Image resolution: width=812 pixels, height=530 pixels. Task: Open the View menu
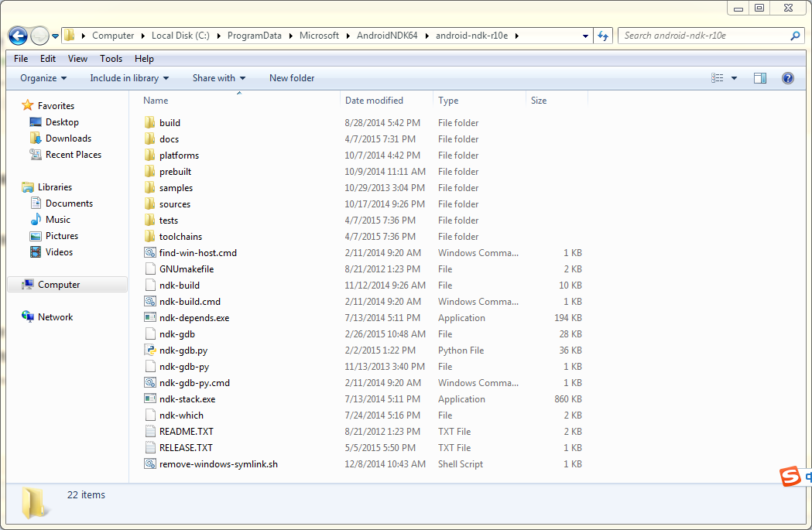pyautogui.click(x=77, y=59)
